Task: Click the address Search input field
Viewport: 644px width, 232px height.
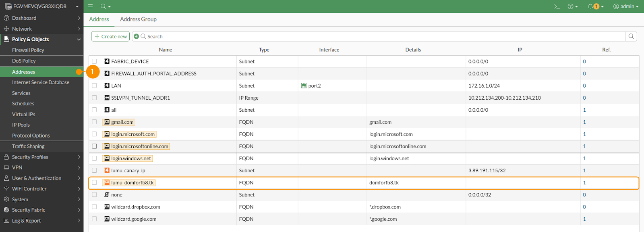Action: pyautogui.click(x=383, y=36)
